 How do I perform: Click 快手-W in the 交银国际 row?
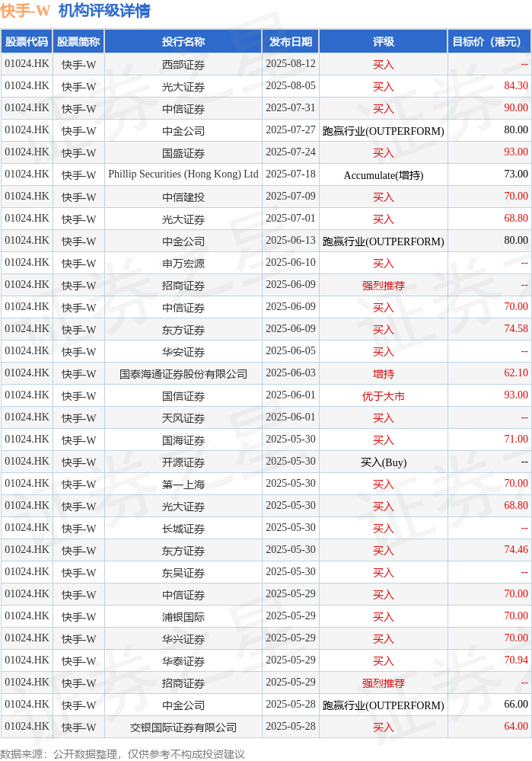click(78, 727)
